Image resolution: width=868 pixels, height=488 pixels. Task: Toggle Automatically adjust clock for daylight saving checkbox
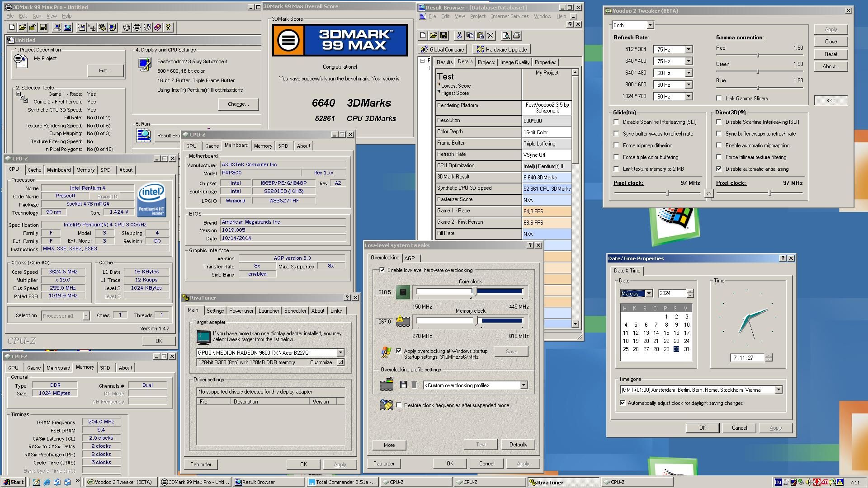click(623, 403)
